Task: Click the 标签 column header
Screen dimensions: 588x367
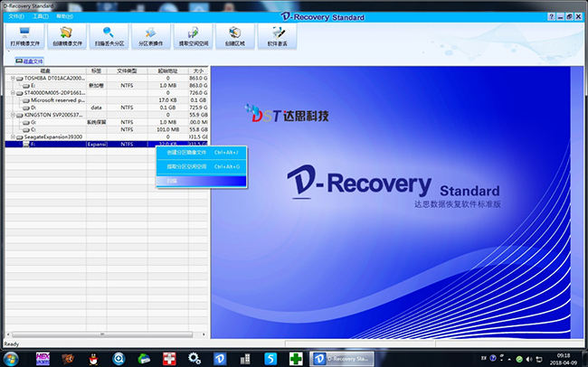Action: coord(97,71)
